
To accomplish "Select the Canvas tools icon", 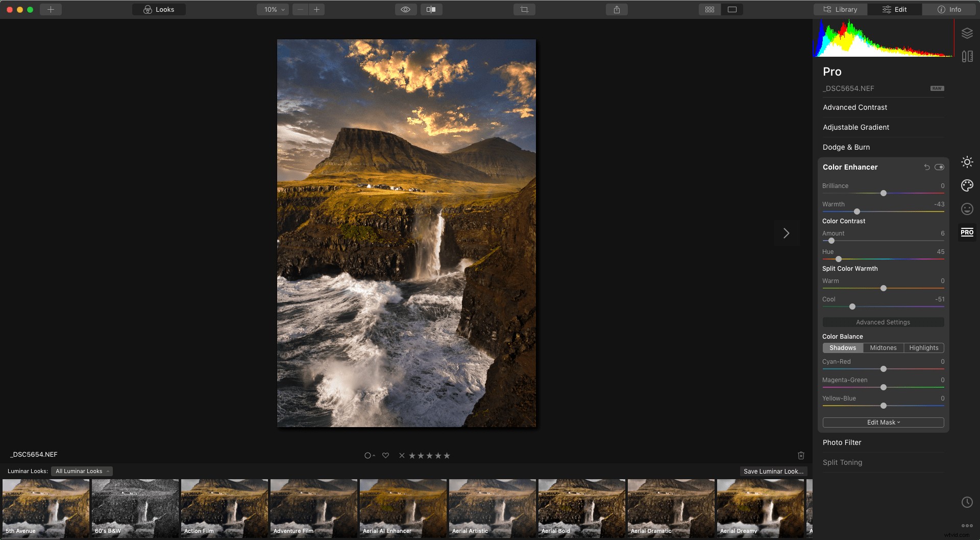I will coord(967,56).
